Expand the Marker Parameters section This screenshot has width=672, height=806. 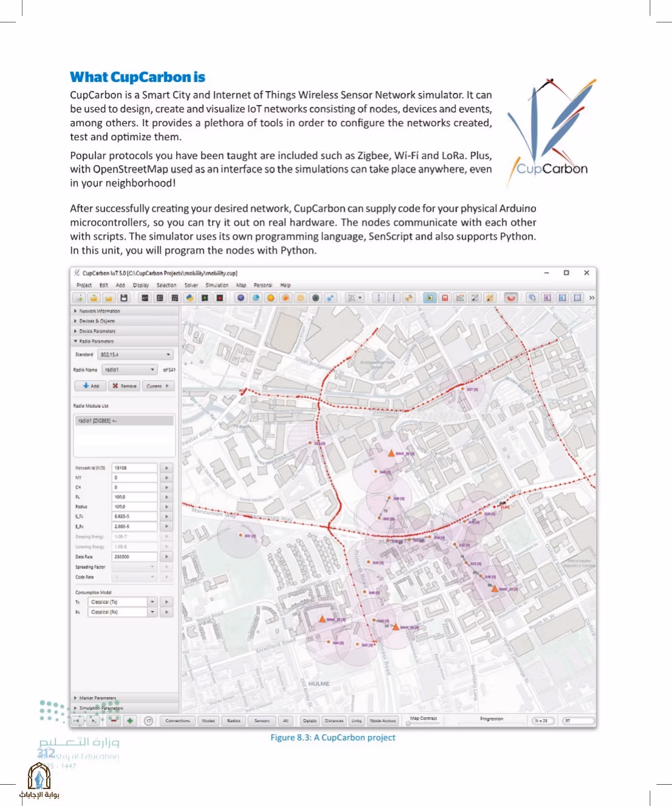[124, 698]
